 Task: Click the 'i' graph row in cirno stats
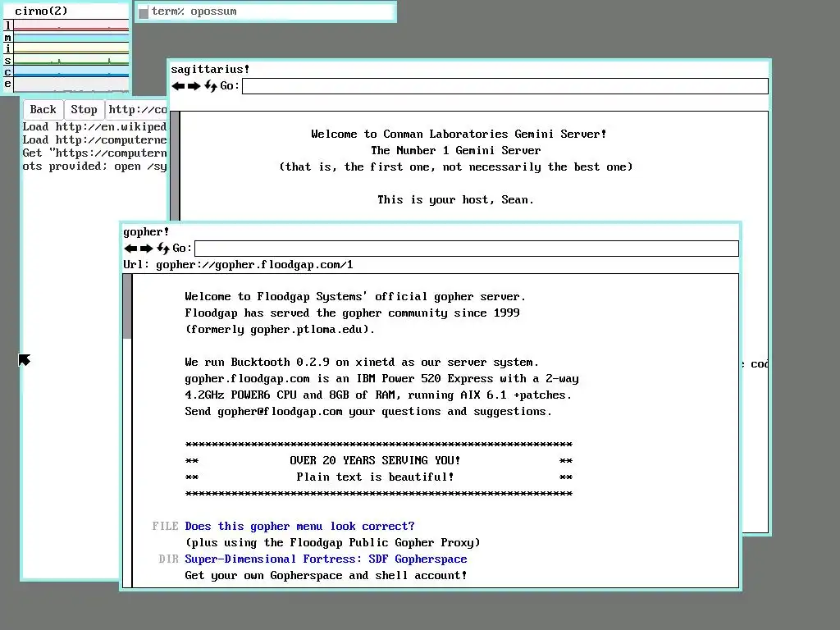click(71, 48)
